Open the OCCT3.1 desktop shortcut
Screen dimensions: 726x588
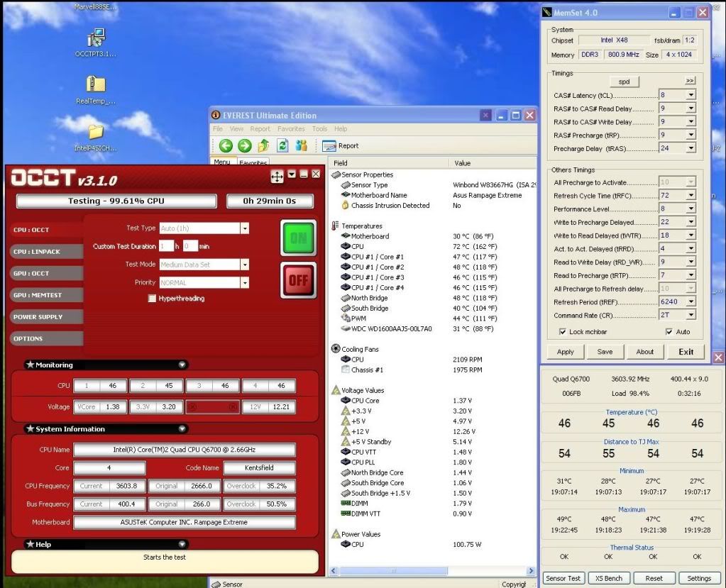96,43
